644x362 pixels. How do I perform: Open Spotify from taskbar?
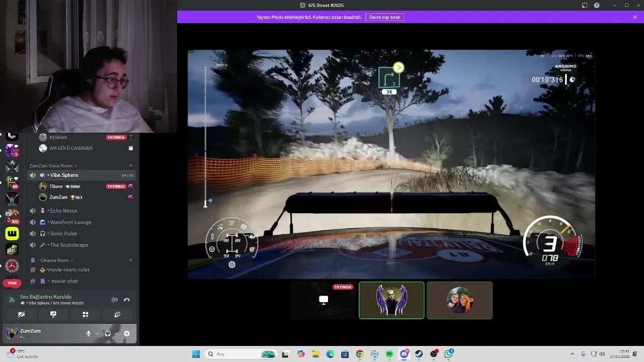(x=389, y=354)
